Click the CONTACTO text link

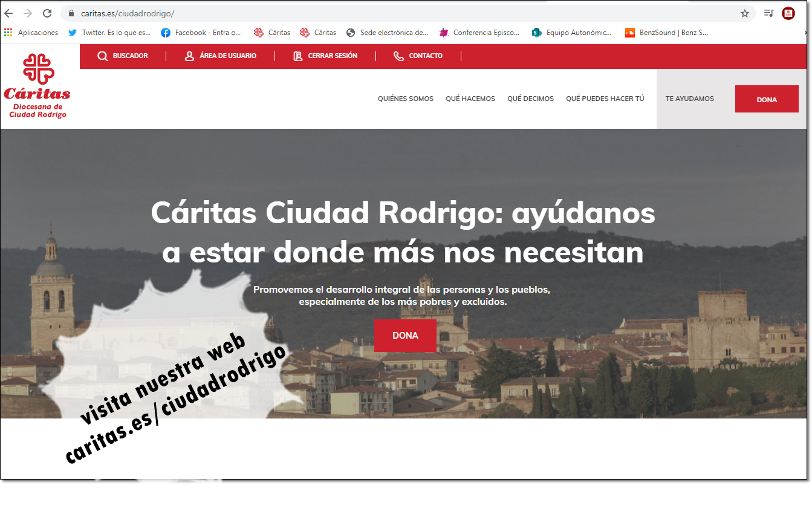pyautogui.click(x=426, y=56)
